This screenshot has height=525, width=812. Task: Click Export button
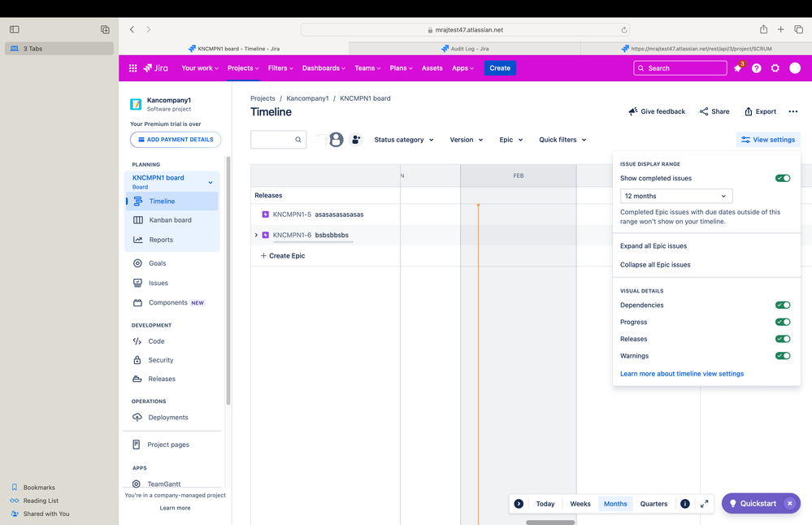(760, 111)
